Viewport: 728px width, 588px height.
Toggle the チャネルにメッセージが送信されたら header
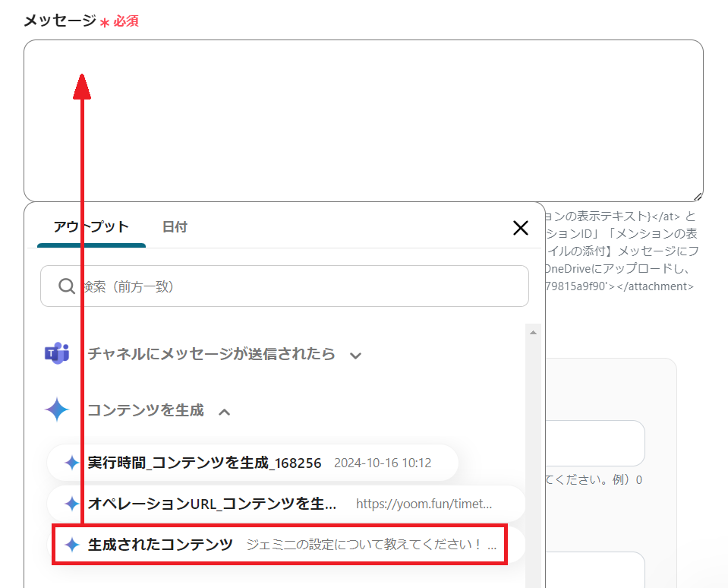[211, 354]
